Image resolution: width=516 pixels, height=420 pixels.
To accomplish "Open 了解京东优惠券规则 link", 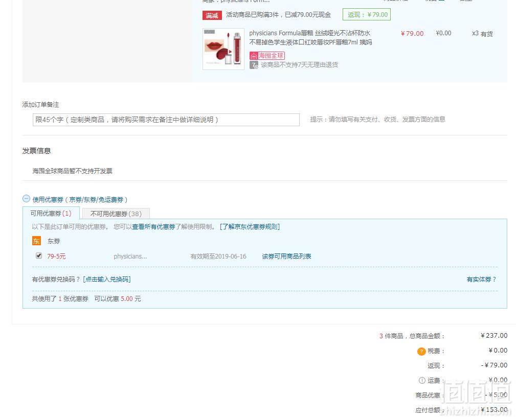I will coord(250,227).
